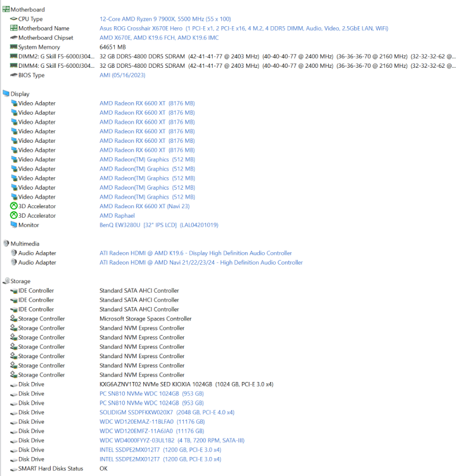Select Microsoft Storage Spaces Controller text
Image resolution: width=472 pixels, height=476 pixels.
click(146, 319)
